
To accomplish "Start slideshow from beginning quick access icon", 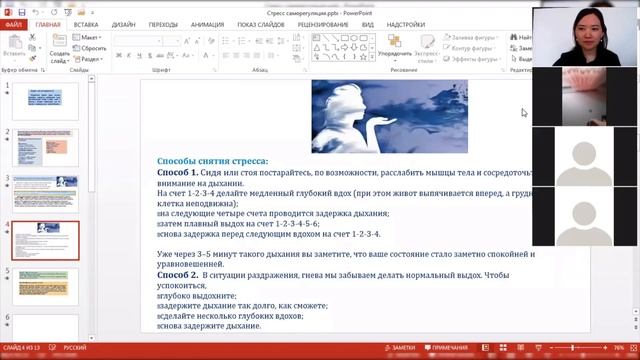I will tap(68, 13).
